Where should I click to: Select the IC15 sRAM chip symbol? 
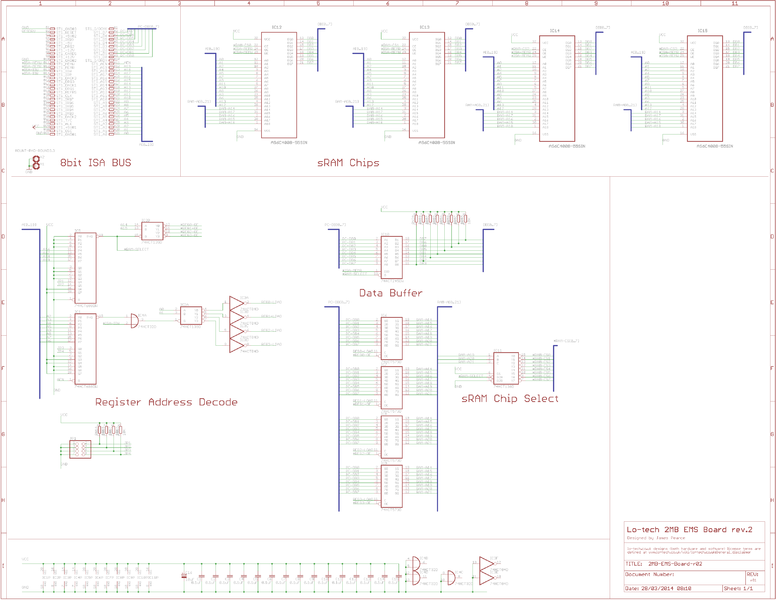click(x=705, y=88)
